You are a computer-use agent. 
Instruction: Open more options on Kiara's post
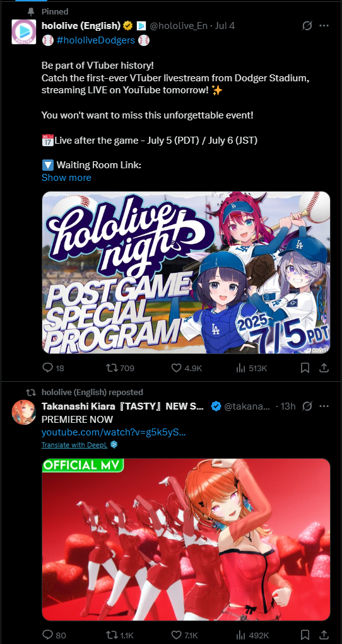click(x=324, y=406)
